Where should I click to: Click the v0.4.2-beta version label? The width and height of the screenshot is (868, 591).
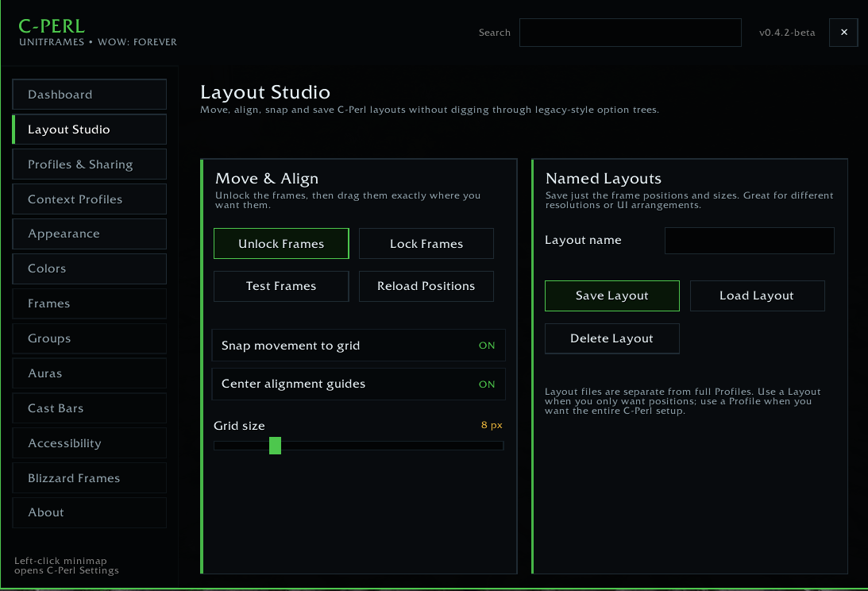click(x=787, y=33)
